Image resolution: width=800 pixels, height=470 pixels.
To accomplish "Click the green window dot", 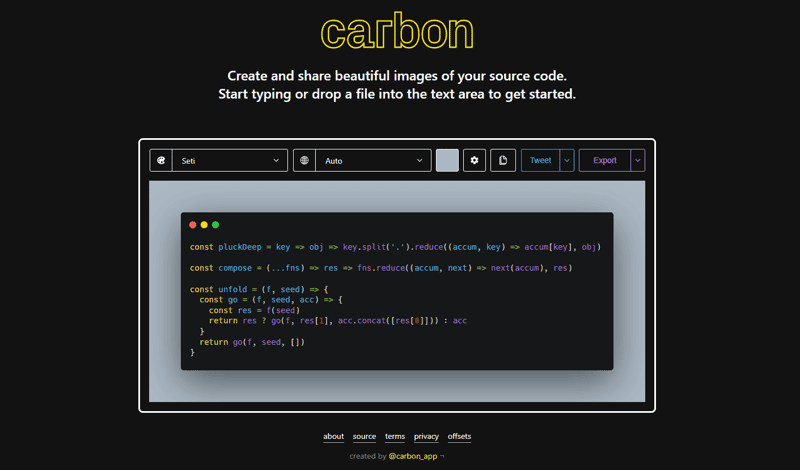I will click(215, 225).
